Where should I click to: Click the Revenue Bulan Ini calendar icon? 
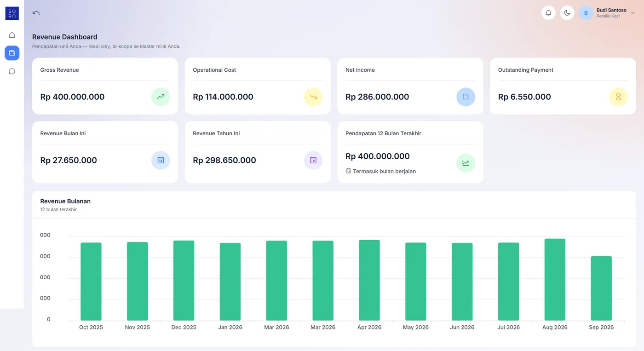pos(161,161)
